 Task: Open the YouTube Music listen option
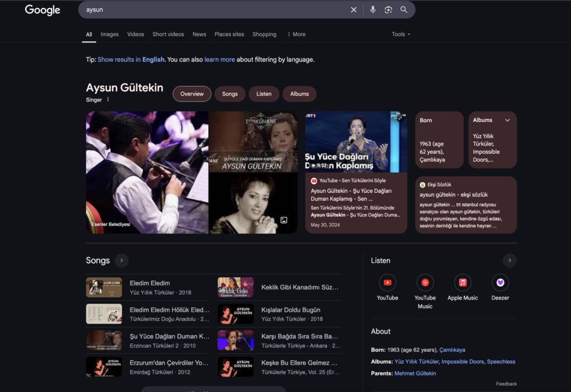tap(425, 292)
